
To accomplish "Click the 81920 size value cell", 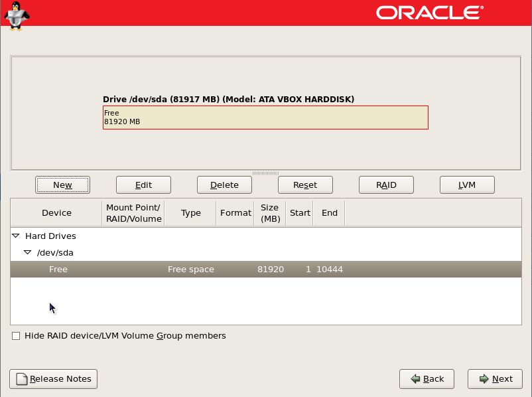I will click(x=271, y=270).
